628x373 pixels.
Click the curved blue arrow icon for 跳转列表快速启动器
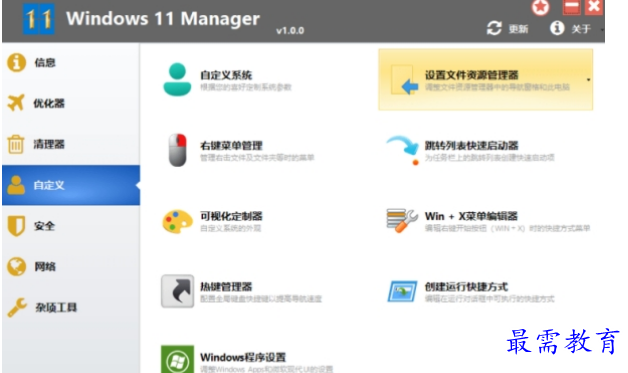point(403,150)
